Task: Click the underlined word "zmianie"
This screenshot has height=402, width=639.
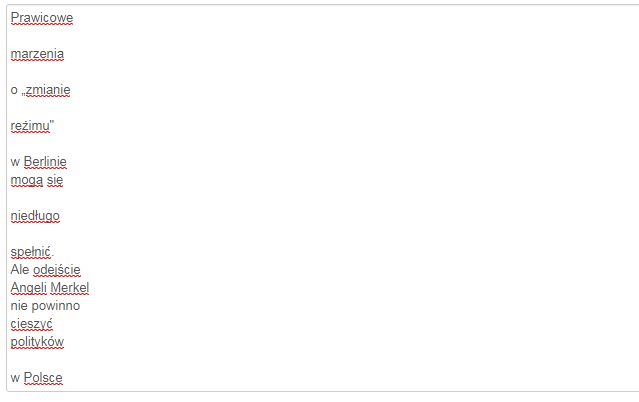Action: (48, 90)
